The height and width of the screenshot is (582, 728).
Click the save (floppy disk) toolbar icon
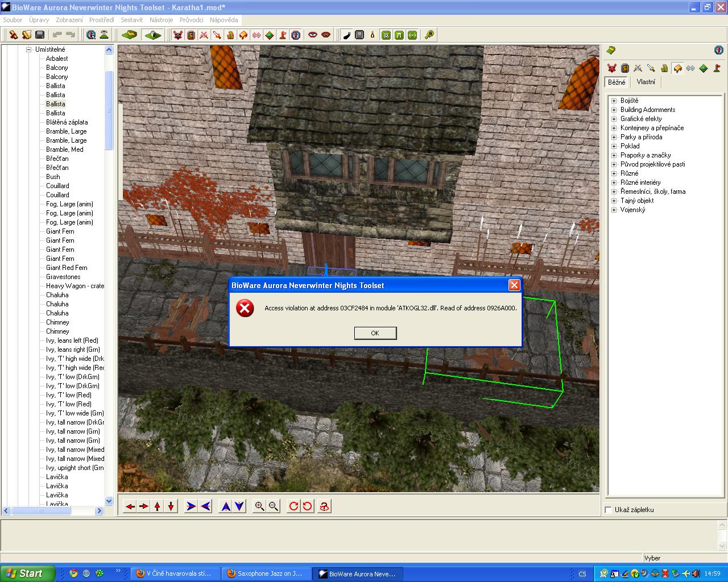(40, 35)
